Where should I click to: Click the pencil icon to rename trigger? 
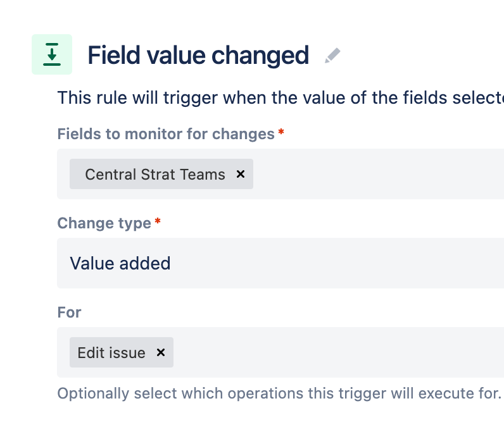point(332,56)
